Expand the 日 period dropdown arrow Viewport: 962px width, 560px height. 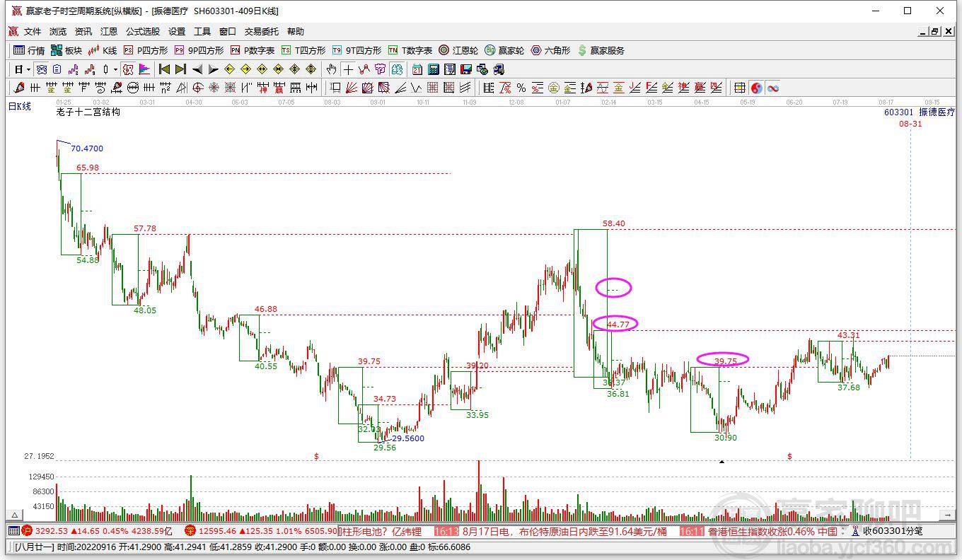pos(28,69)
